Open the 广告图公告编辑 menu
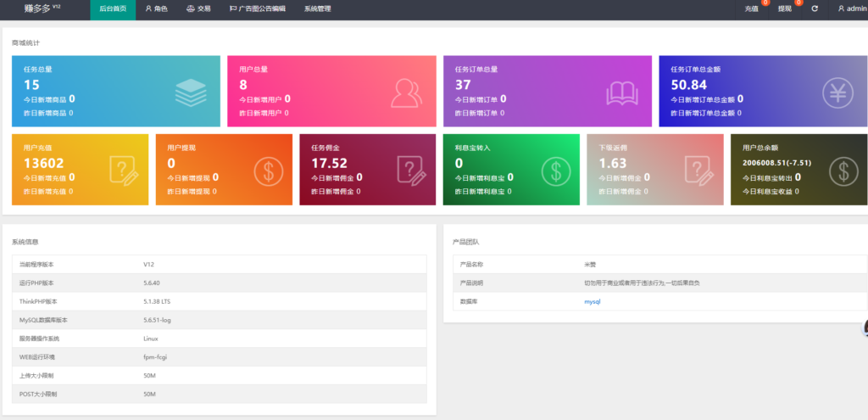Image resolution: width=868 pixels, height=420 pixels. click(x=258, y=8)
